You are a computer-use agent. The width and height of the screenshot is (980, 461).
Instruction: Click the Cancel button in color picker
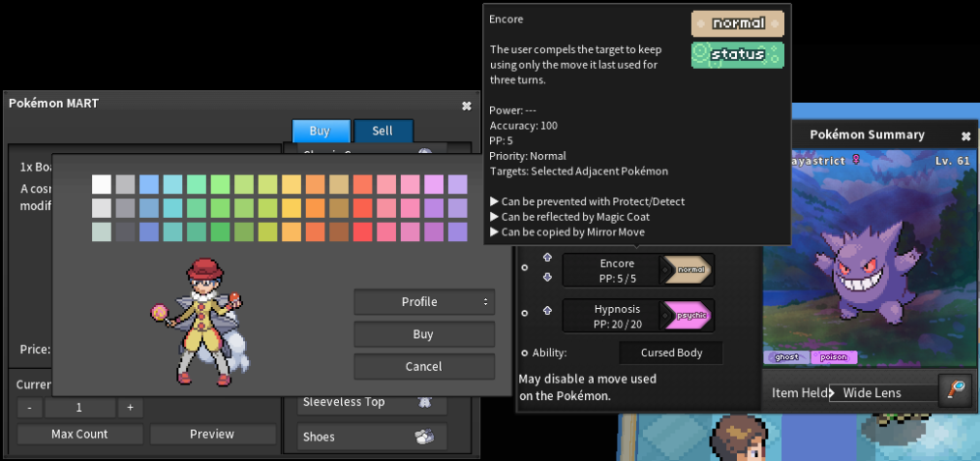pyautogui.click(x=424, y=367)
